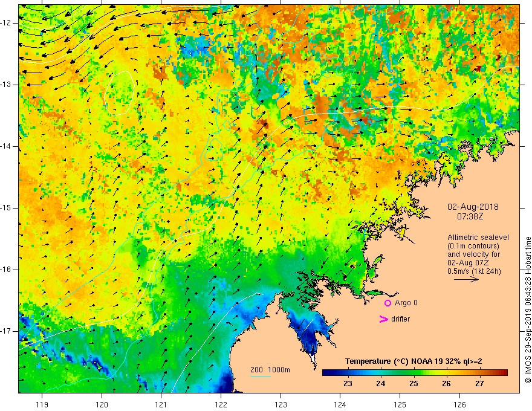Click the longitude label 124
Viewport: 532px width, 411px height.
[x=340, y=404]
